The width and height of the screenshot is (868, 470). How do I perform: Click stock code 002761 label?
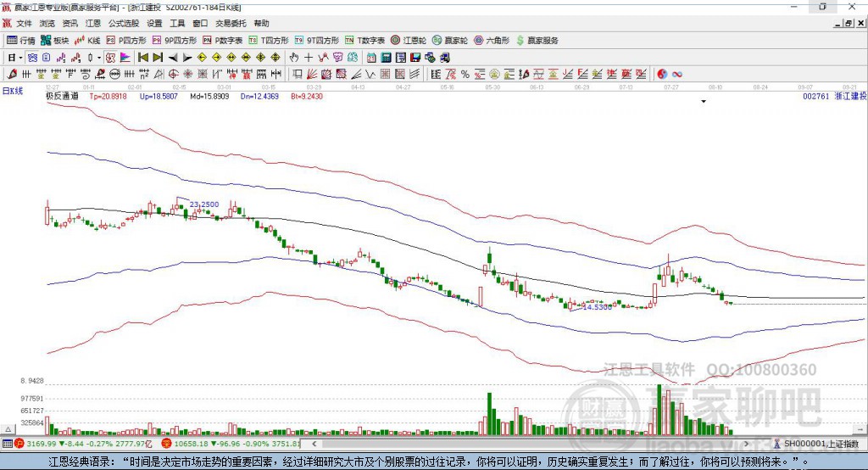[x=816, y=97]
